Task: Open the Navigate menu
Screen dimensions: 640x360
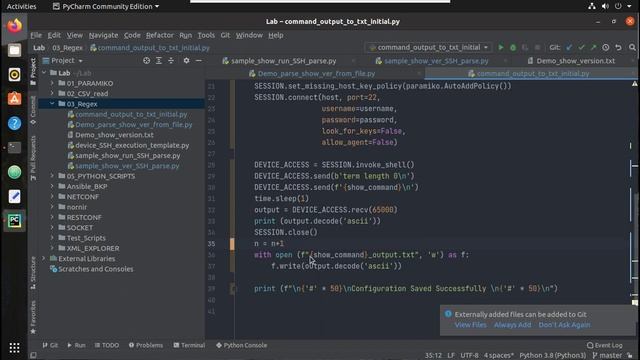Action: pos(103,35)
